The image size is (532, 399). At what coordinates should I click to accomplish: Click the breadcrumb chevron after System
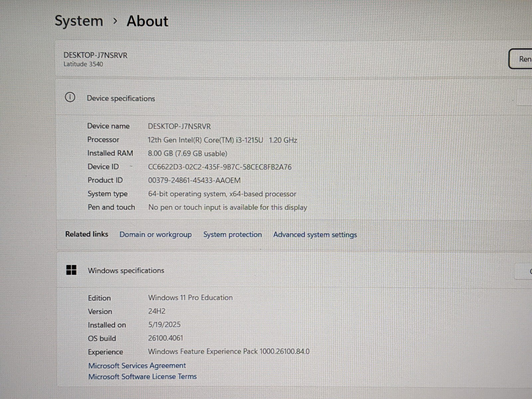[115, 21]
